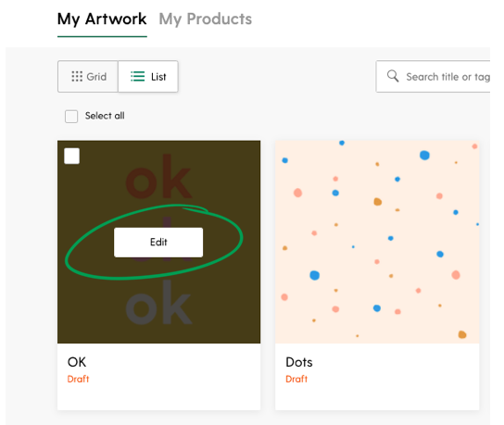504x425 pixels.
Task: Check the OK artwork selection box
Action: click(x=71, y=156)
